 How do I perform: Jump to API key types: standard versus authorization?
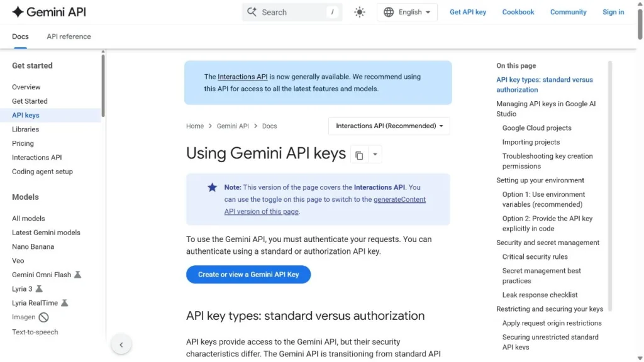544,85
